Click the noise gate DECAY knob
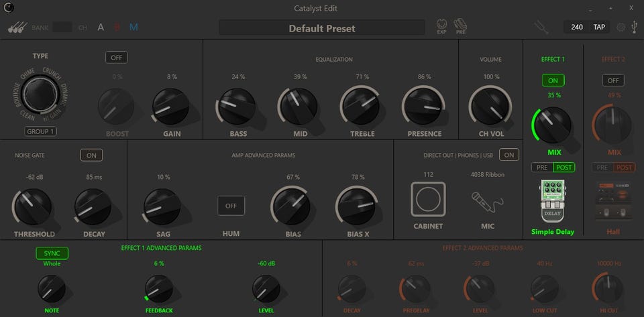This screenshot has width=644, height=317. [x=93, y=206]
